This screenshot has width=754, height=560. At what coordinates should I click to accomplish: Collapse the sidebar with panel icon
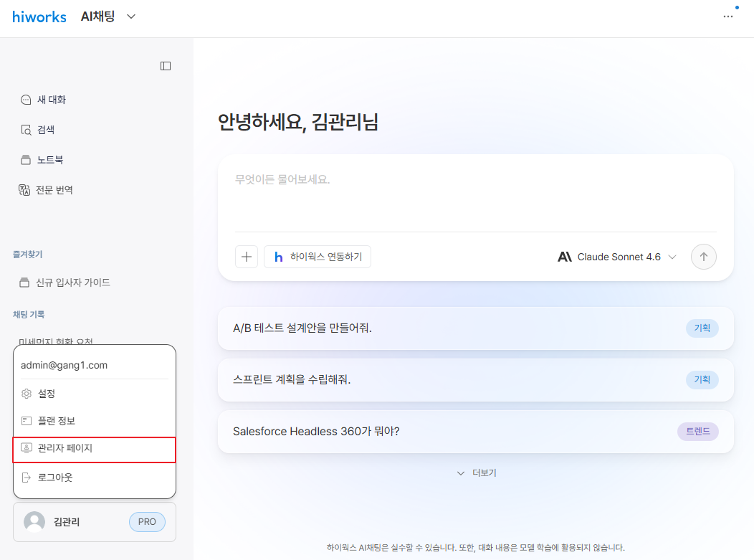tap(166, 66)
